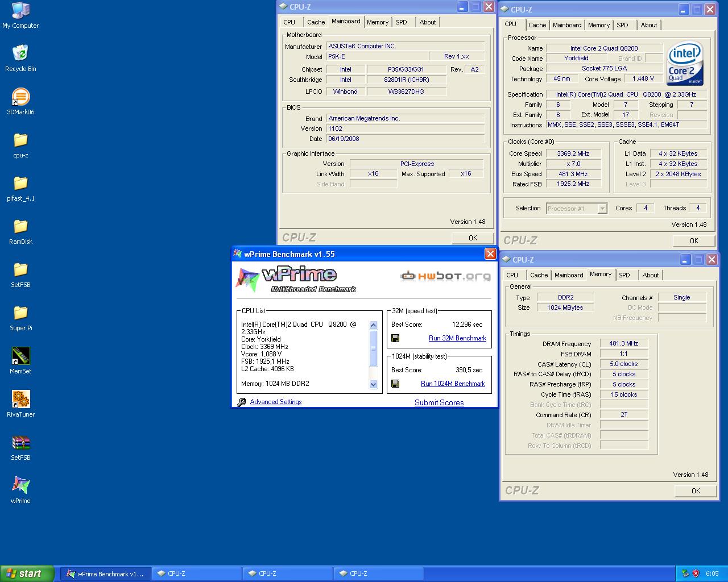Click the save icon for 1024M score
The width and height of the screenshot is (728, 582).
coord(395,384)
